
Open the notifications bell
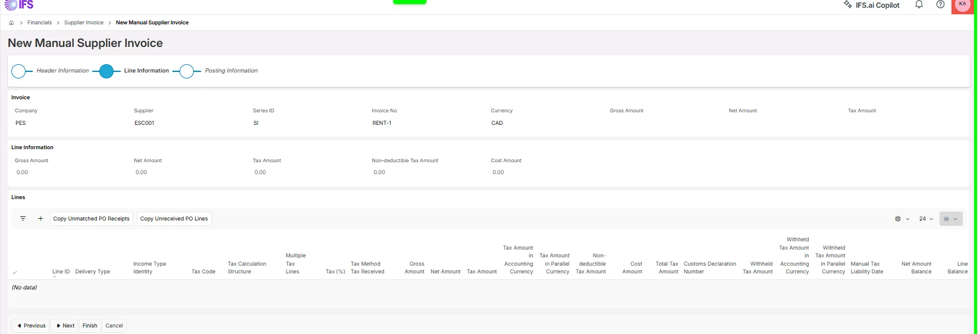[x=919, y=5]
